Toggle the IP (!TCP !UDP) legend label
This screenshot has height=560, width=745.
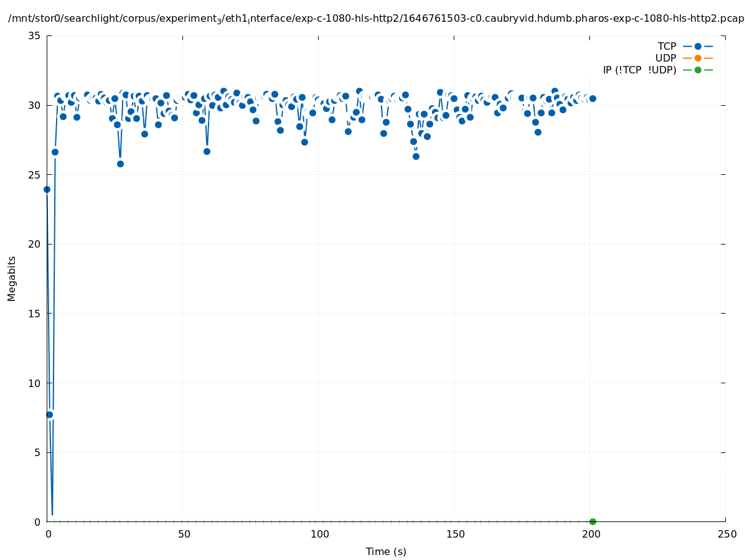(x=639, y=70)
